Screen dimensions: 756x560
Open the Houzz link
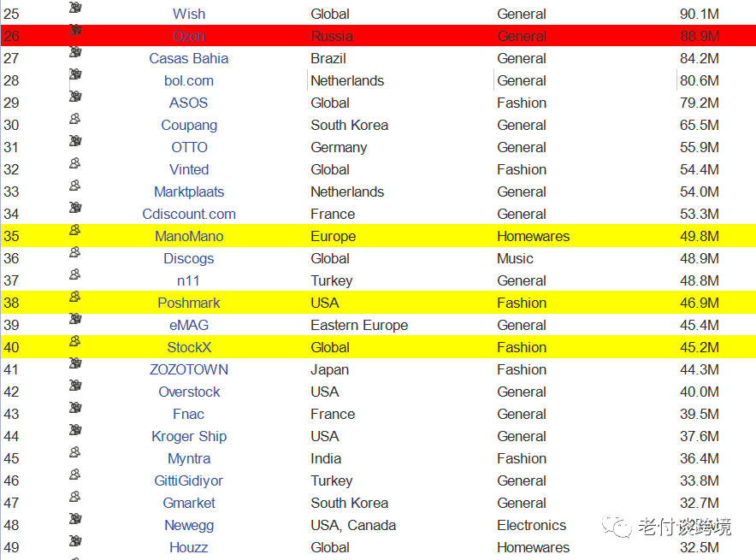click(x=189, y=548)
